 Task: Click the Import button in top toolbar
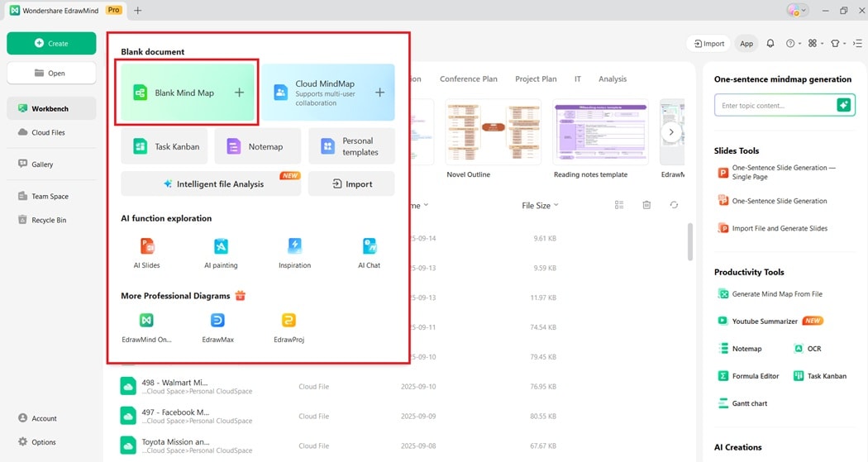pyautogui.click(x=709, y=43)
